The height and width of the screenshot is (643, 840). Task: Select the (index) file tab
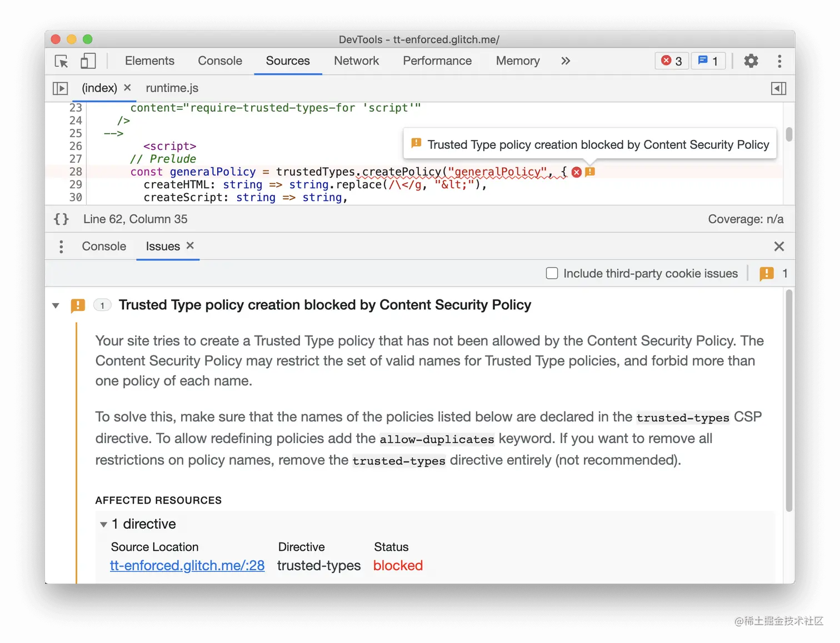99,88
